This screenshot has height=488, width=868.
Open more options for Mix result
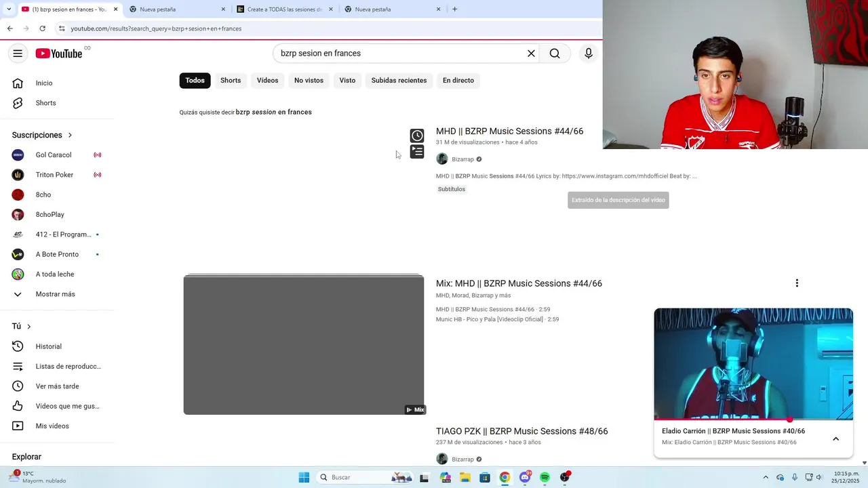pyautogui.click(x=797, y=283)
